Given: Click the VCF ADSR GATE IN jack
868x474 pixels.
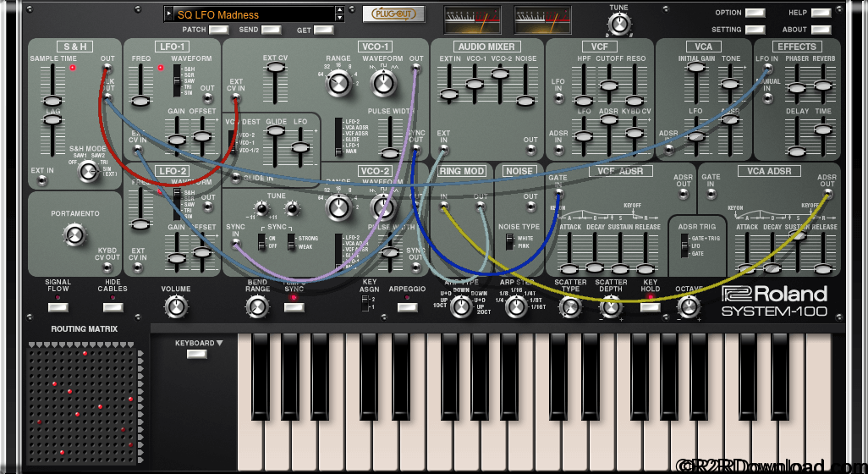Looking at the screenshot, I should point(558,193).
